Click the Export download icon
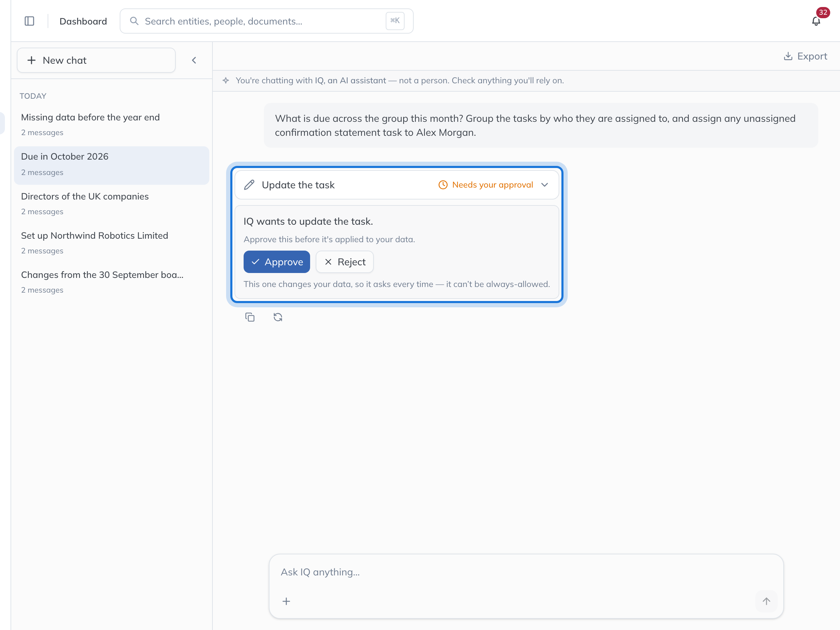 [788, 56]
